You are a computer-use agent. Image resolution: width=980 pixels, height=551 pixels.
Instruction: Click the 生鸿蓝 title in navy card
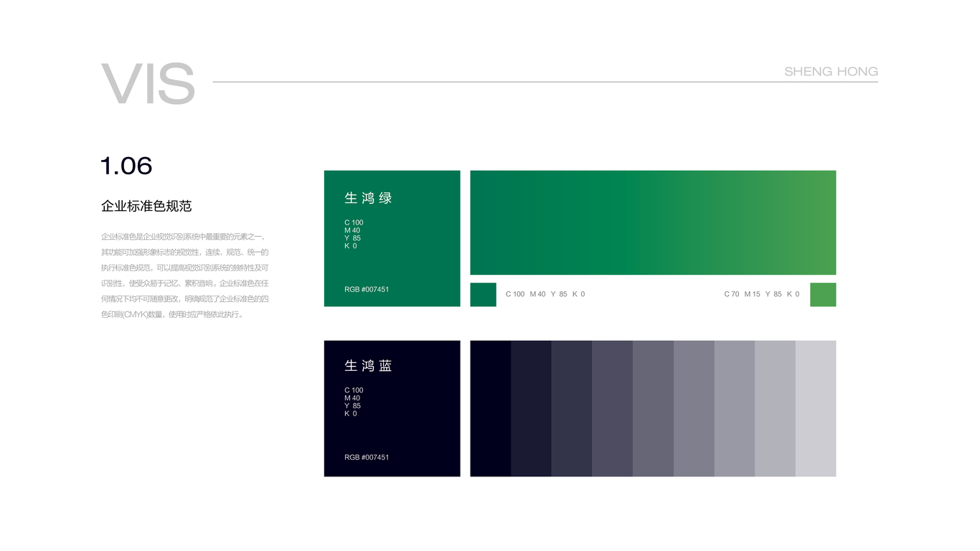(368, 366)
